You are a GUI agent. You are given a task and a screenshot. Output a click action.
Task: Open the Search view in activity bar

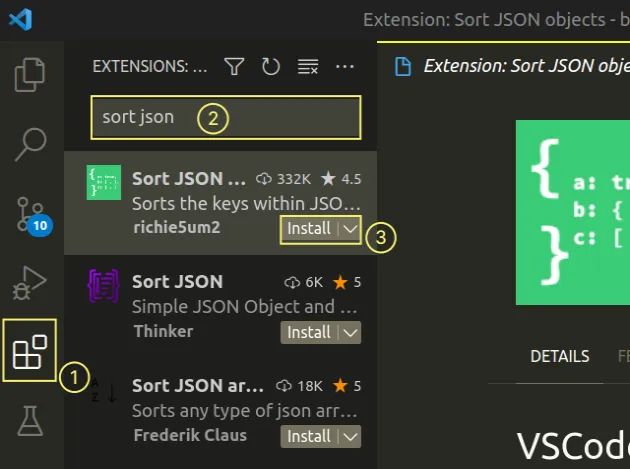[x=31, y=145]
